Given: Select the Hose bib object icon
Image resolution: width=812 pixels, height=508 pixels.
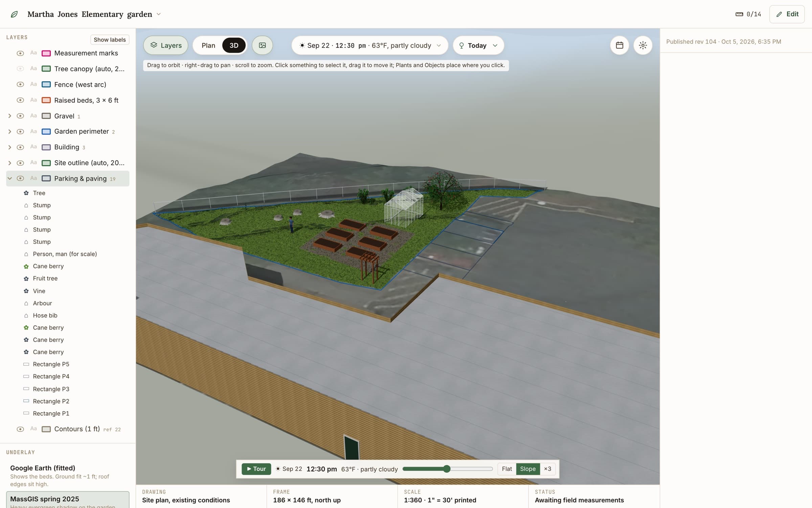Looking at the screenshot, I should point(26,316).
